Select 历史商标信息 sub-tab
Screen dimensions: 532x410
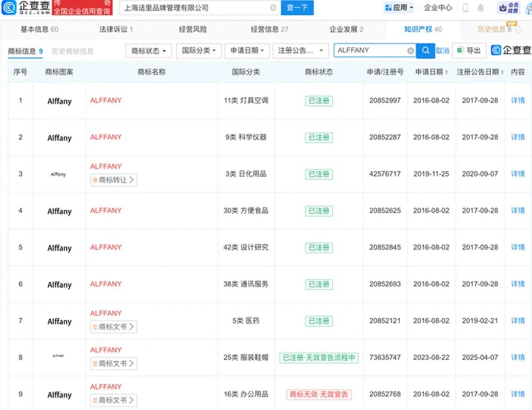pyautogui.click(x=72, y=51)
